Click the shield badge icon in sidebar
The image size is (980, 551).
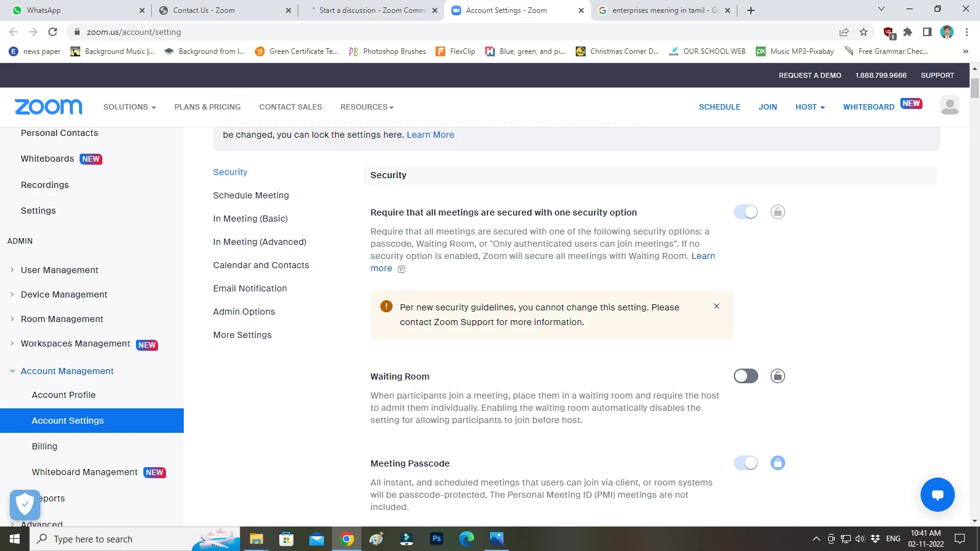pyautogui.click(x=25, y=505)
